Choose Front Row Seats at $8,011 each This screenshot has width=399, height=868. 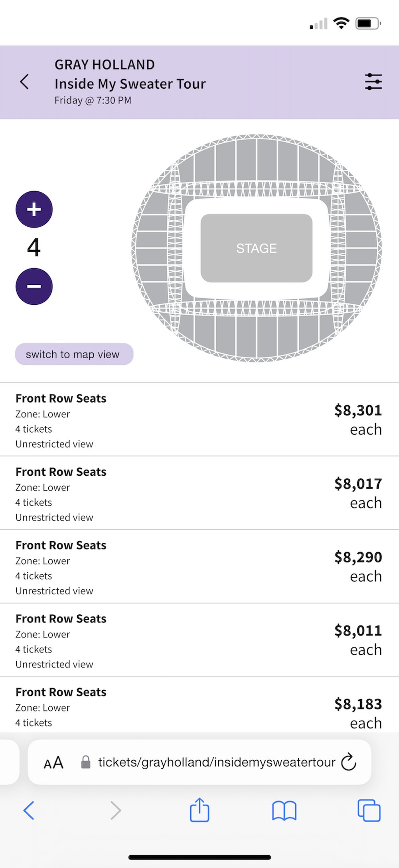coord(199,640)
